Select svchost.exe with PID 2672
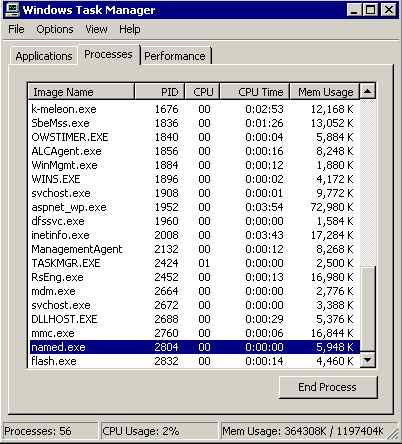Viewport: 402px width, 444px height. coord(194,305)
